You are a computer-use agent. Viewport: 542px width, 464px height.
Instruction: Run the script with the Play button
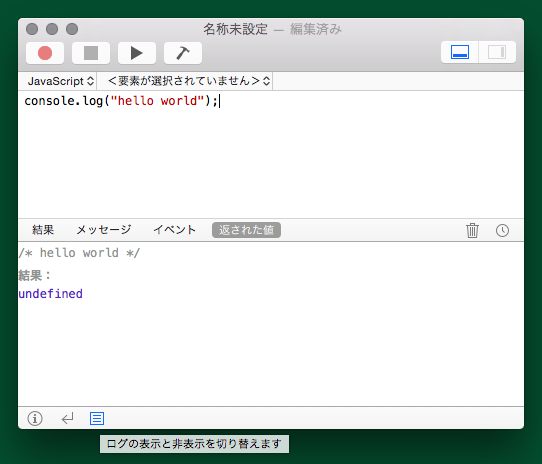137,53
